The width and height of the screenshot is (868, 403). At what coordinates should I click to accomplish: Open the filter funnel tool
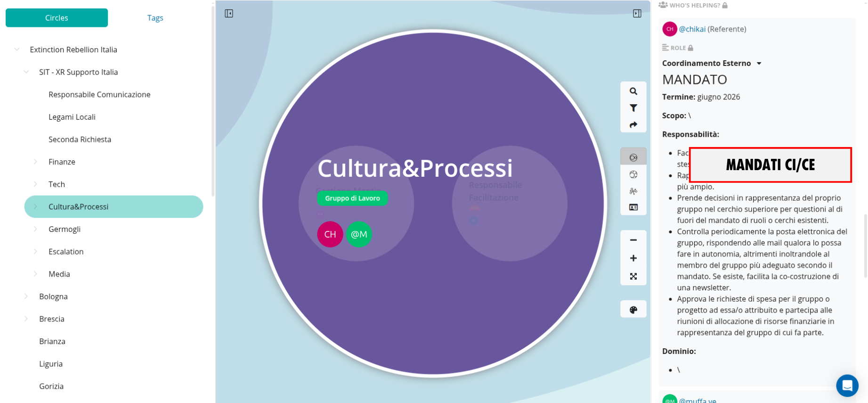pyautogui.click(x=633, y=108)
